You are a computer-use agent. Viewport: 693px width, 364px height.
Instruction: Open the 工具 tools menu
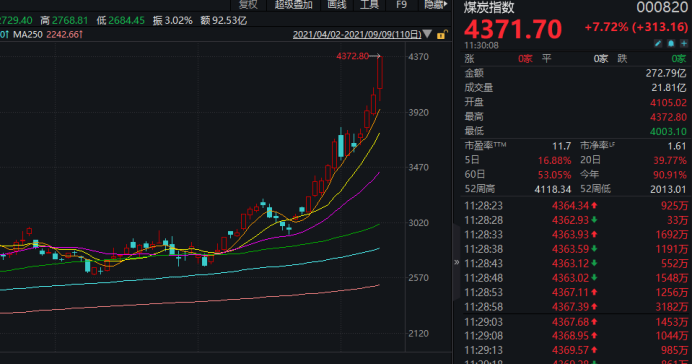369,5
